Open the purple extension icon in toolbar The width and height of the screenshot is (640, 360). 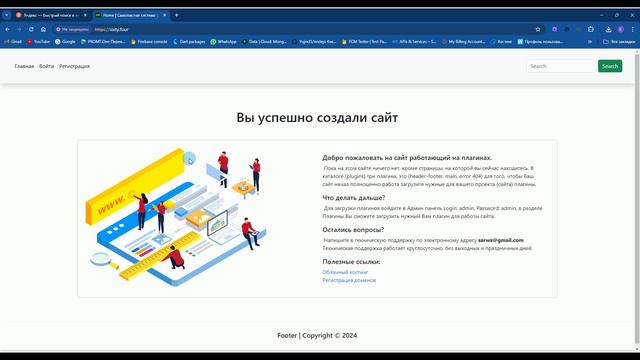click(x=554, y=29)
